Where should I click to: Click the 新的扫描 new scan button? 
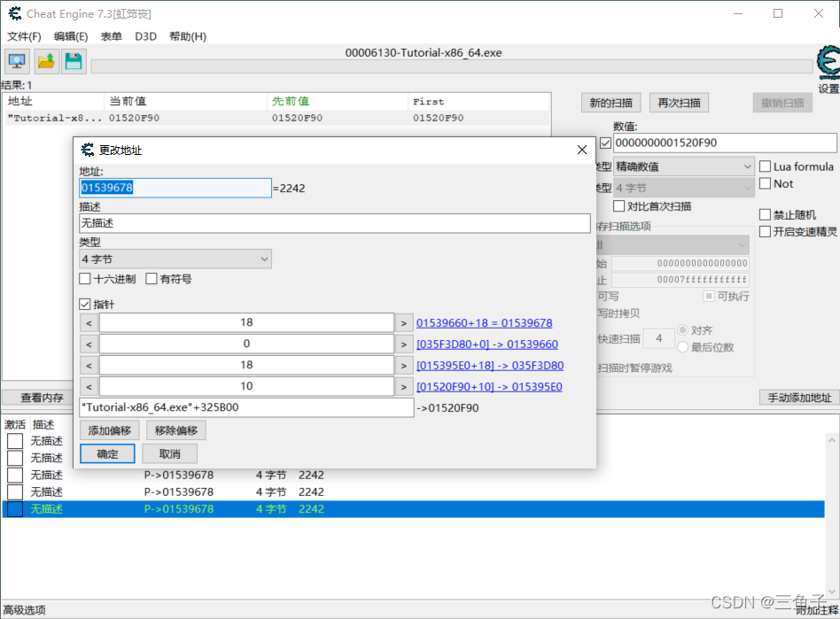coord(611,103)
